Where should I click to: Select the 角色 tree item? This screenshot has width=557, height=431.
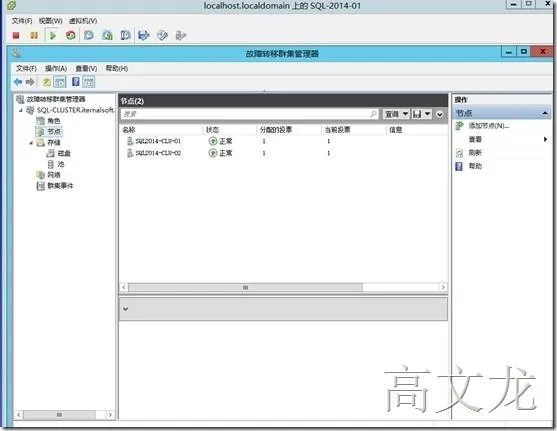coord(54,121)
